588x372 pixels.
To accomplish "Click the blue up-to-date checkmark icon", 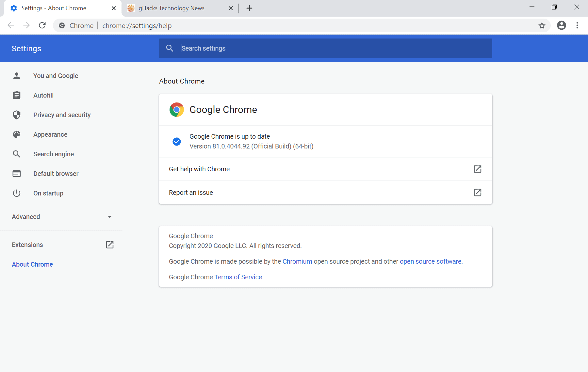I will pos(177,141).
